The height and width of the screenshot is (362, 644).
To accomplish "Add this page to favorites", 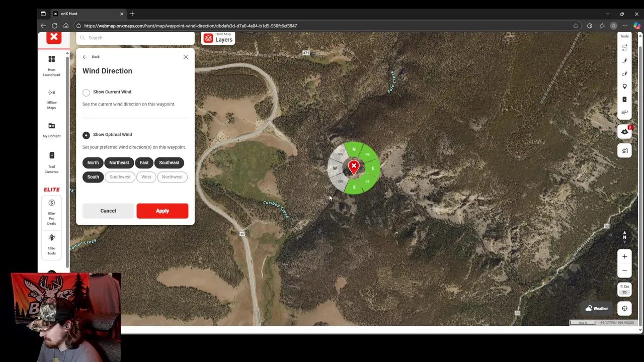I will pyautogui.click(x=576, y=26).
